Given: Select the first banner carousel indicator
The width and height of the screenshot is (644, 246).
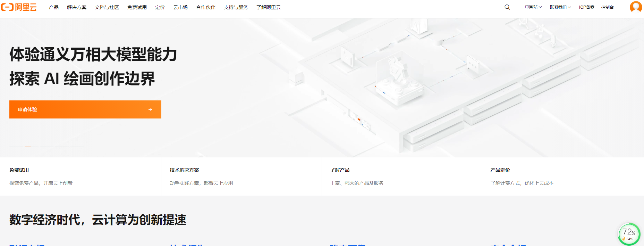Looking at the screenshot, I should click(16, 147).
